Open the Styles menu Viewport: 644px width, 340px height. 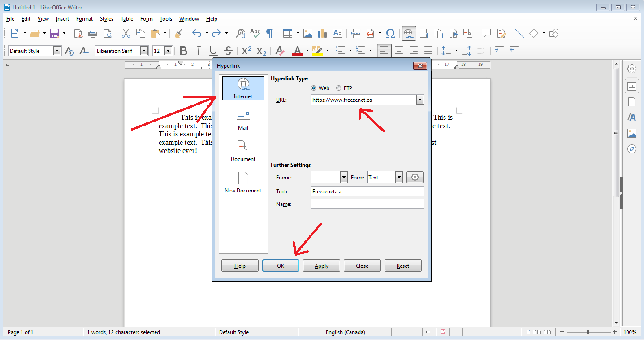tap(107, 19)
